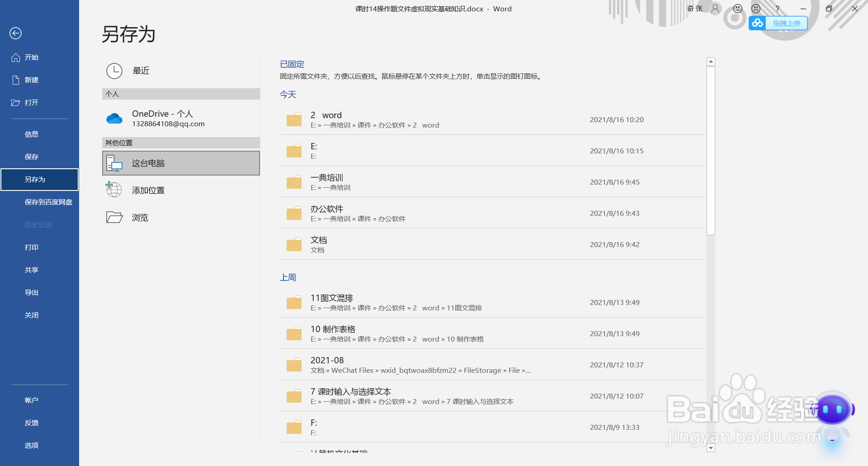Click 添加位置 to add a new place
This screenshot has height=466, width=868.
click(x=148, y=190)
